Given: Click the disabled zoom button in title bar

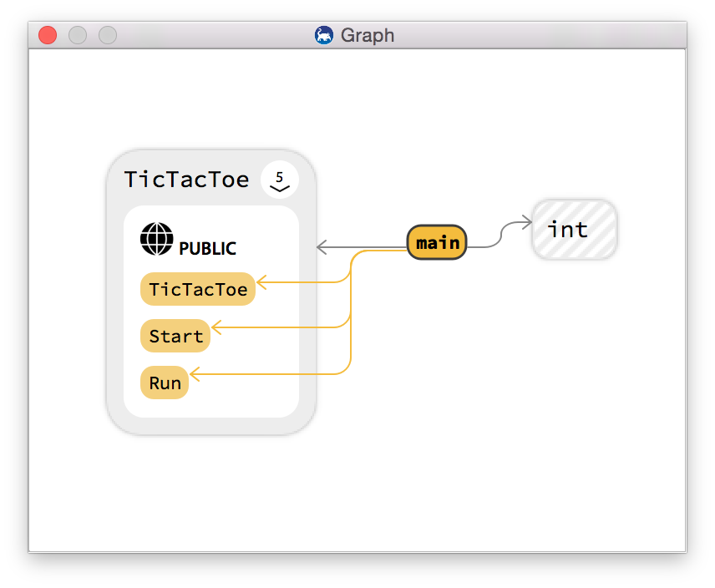Looking at the screenshot, I should [x=108, y=35].
